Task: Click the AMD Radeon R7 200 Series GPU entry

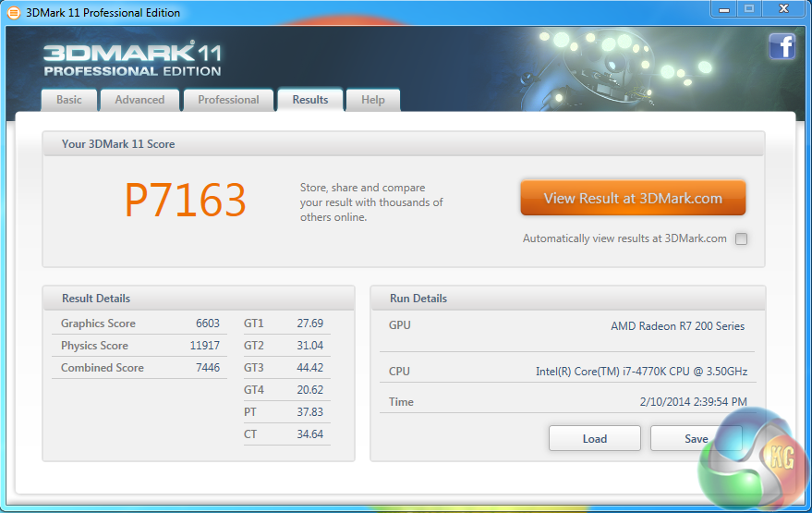Action: coord(676,326)
